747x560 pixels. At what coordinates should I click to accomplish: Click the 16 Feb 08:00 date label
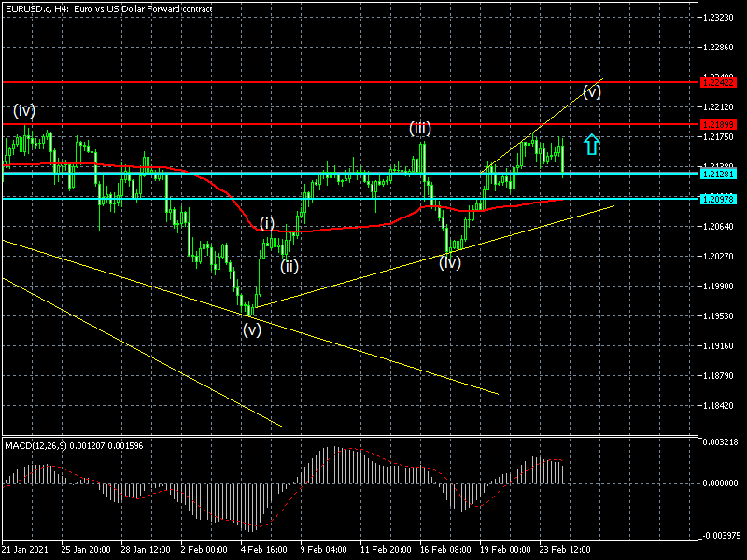[445, 549]
